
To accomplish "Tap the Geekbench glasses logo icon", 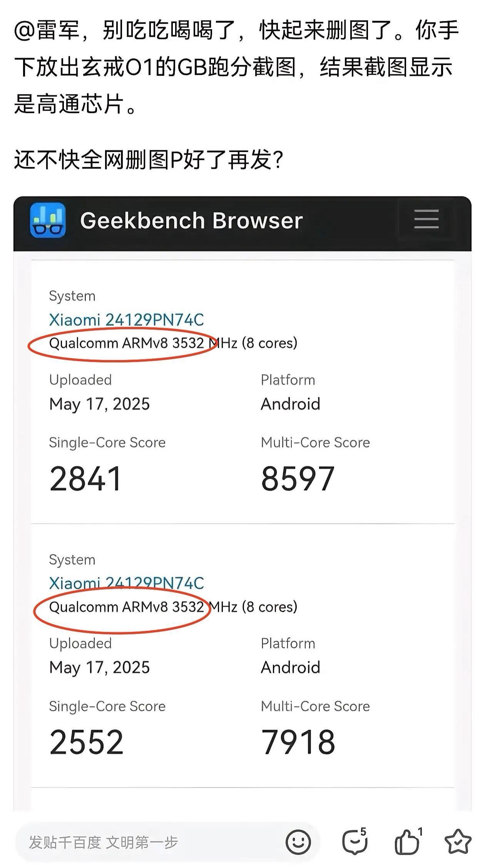I will tap(48, 220).
